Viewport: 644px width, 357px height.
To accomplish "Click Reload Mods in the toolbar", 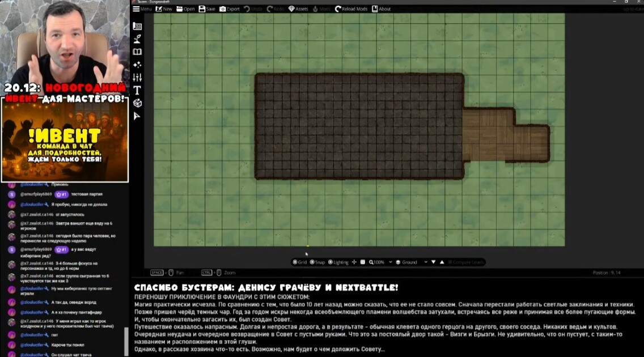I will tap(351, 8).
